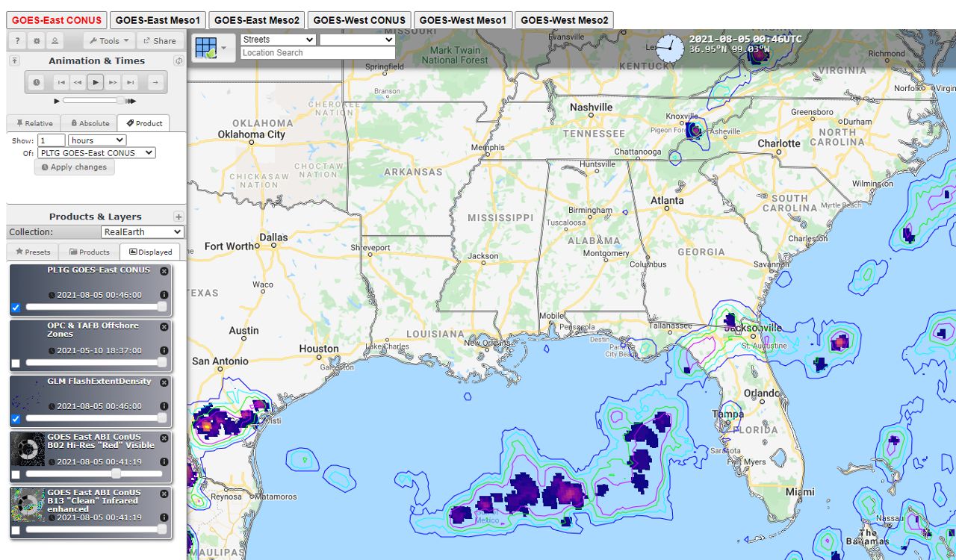Click the refresh icon beside Animation & Times
The height and width of the screenshot is (560, 956).
click(179, 60)
